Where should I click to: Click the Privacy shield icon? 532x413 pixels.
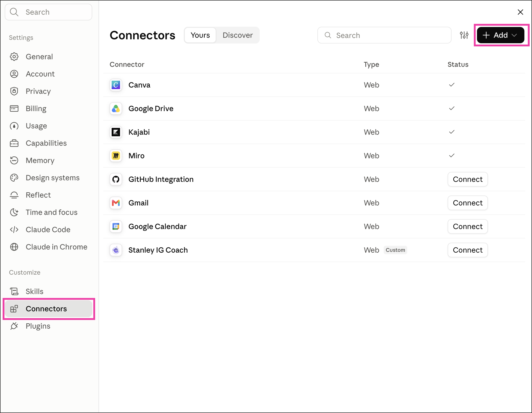pos(14,91)
